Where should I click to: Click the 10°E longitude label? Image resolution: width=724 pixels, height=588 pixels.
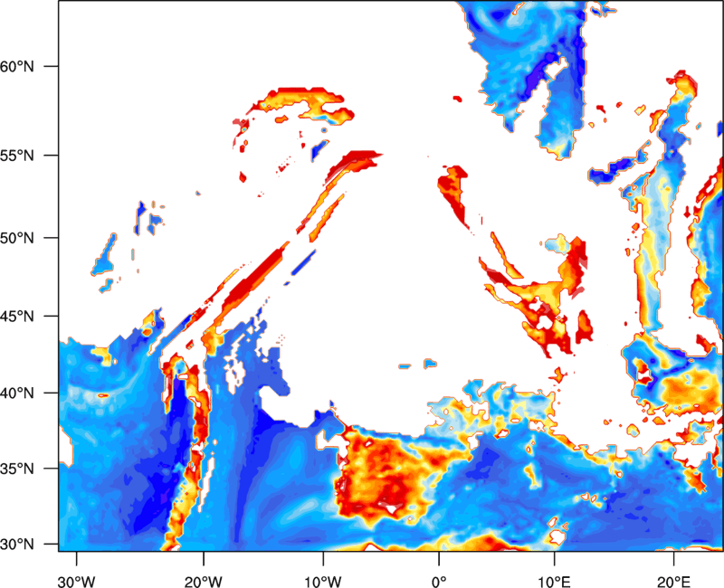554,582
